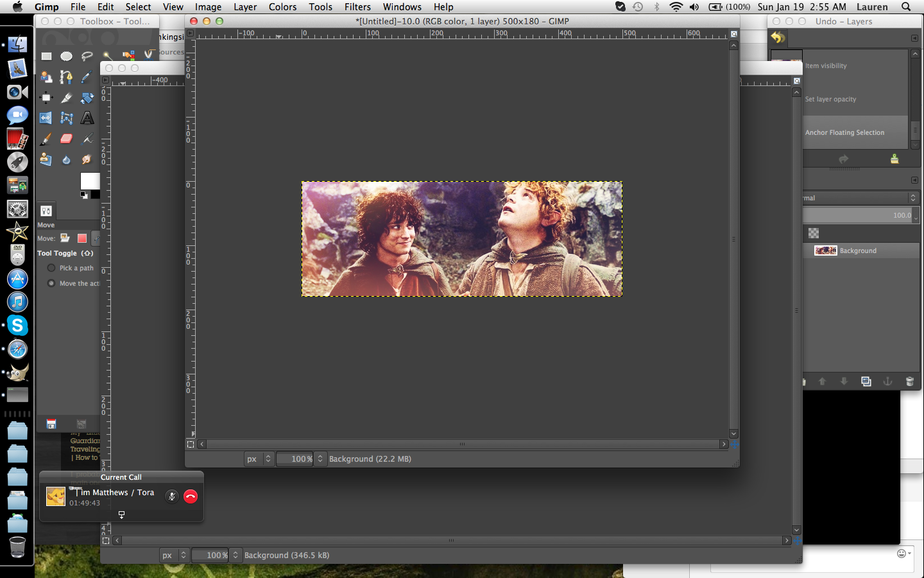Select the Rectangle Select tool
Viewport: 924px width, 578px height.
46,57
